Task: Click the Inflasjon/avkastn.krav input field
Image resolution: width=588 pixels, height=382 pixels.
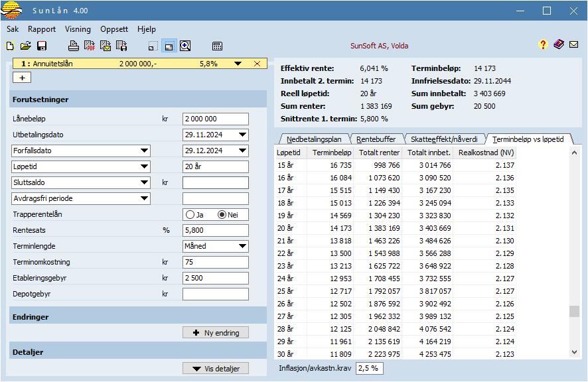Action: point(369,368)
